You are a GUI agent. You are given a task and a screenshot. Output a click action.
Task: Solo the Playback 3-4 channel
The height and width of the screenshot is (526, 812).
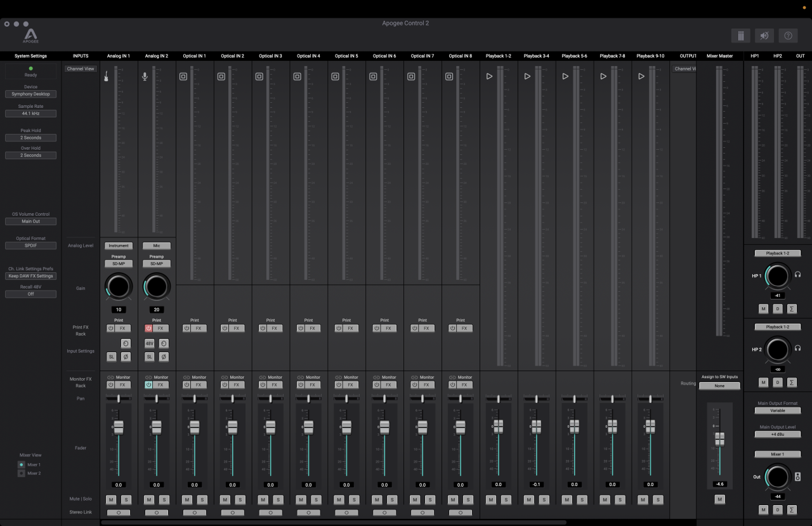point(544,499)
